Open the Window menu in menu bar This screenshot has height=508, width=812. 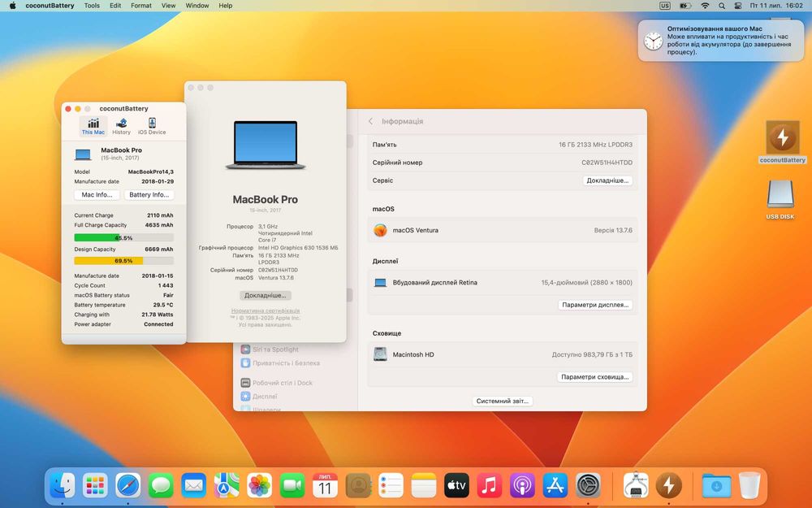tap(197, 6)
